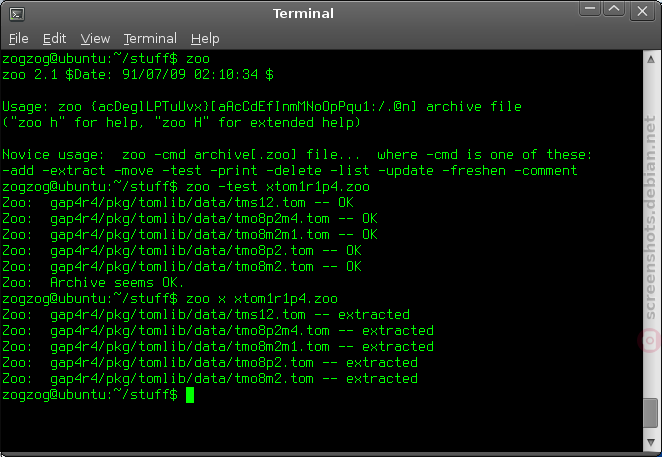The height and width of the screenshot is (457, 662).
Task: Open the Help menu
Action: pyautogui.click(x=205, y=39)
